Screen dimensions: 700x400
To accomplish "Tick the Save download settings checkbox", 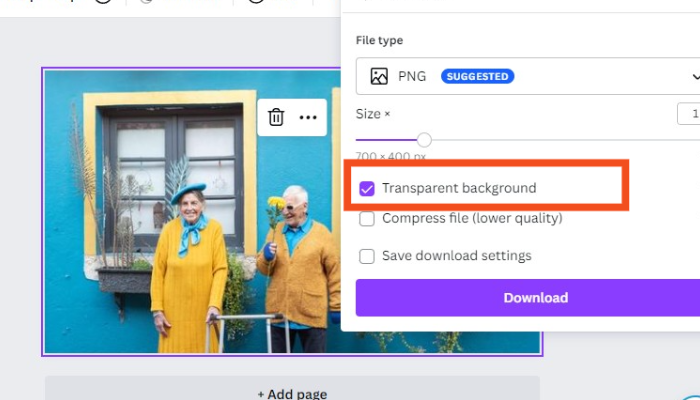I will coord(367,256).
